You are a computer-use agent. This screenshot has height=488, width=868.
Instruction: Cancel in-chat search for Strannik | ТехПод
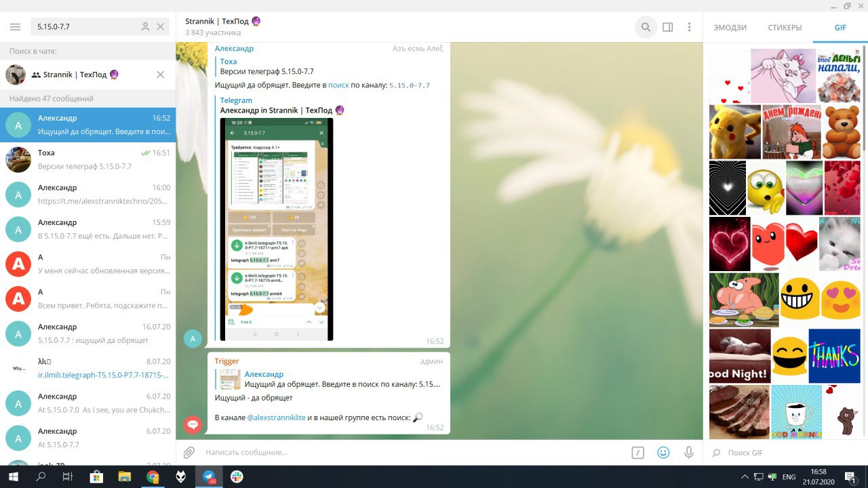click(161, 75)
